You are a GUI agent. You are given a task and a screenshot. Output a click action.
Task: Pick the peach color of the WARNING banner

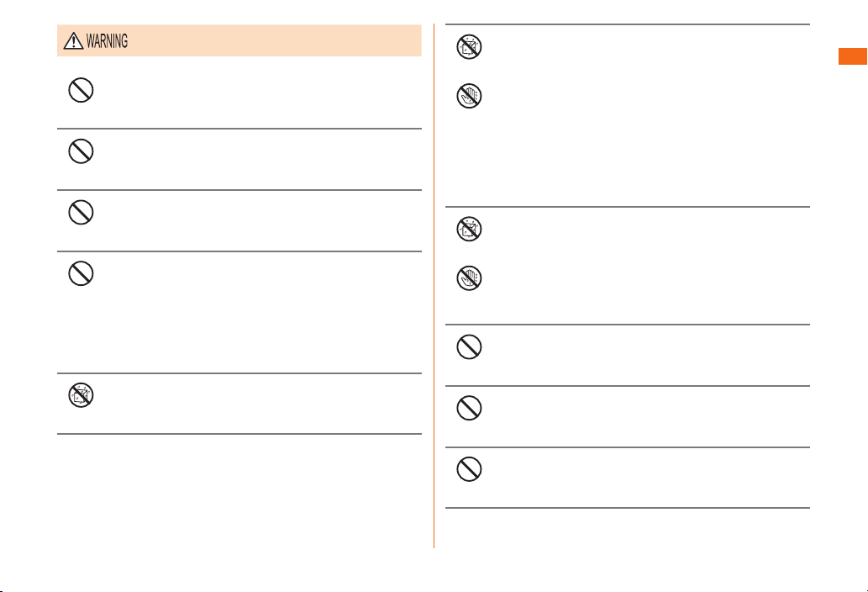(239, 40)
